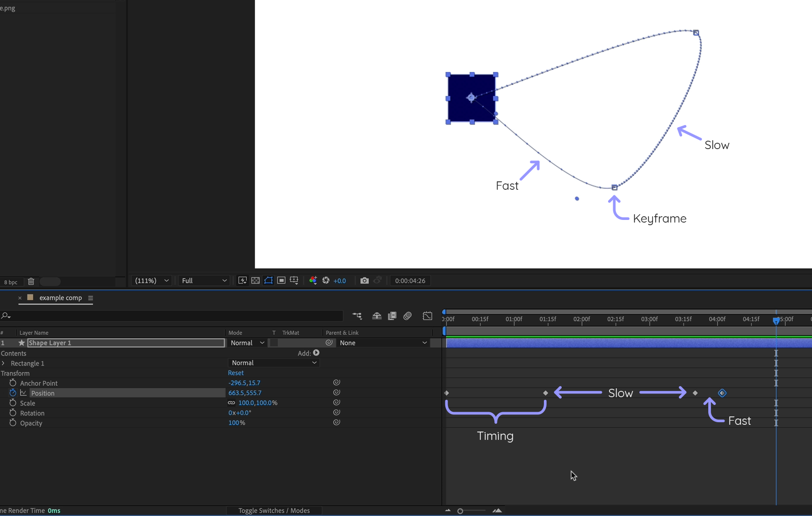Click Reset on the Transform properties
This screenshot has height=516, width=812.
[236, 373]
